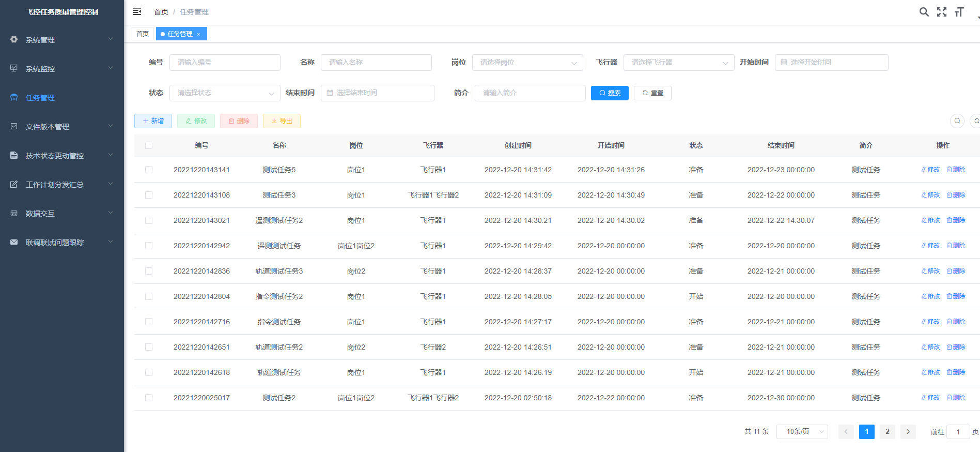Click the 任务管理 sidebar icon
Screen dimensions: 980x452
pyautogui.click(x=14, y=97)
